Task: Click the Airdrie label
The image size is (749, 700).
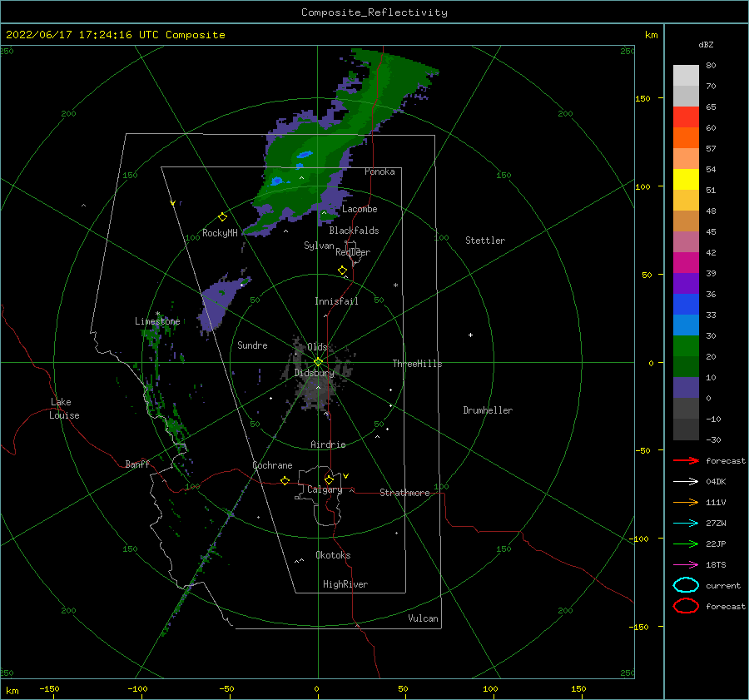Action: [x=328, y=444]
